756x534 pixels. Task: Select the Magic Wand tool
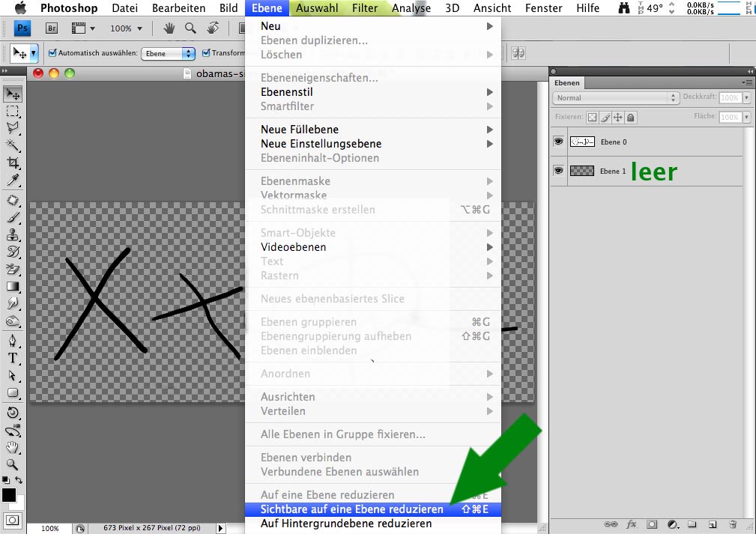13,145
